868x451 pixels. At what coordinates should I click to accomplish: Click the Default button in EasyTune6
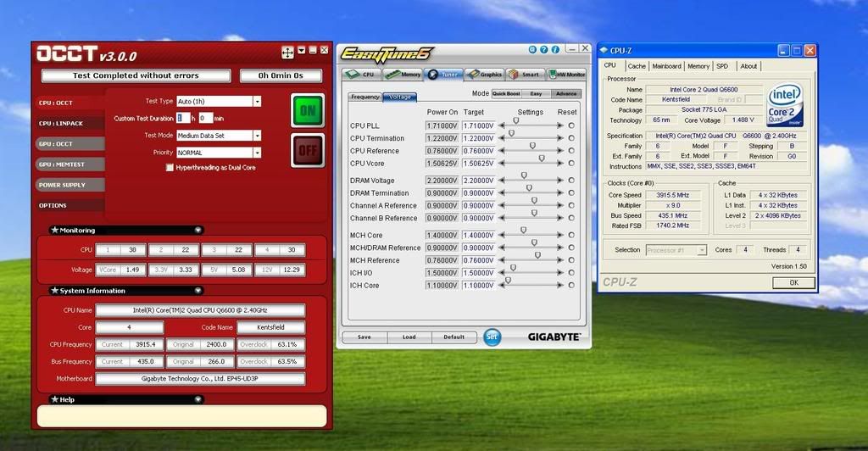tap(454, 337)
